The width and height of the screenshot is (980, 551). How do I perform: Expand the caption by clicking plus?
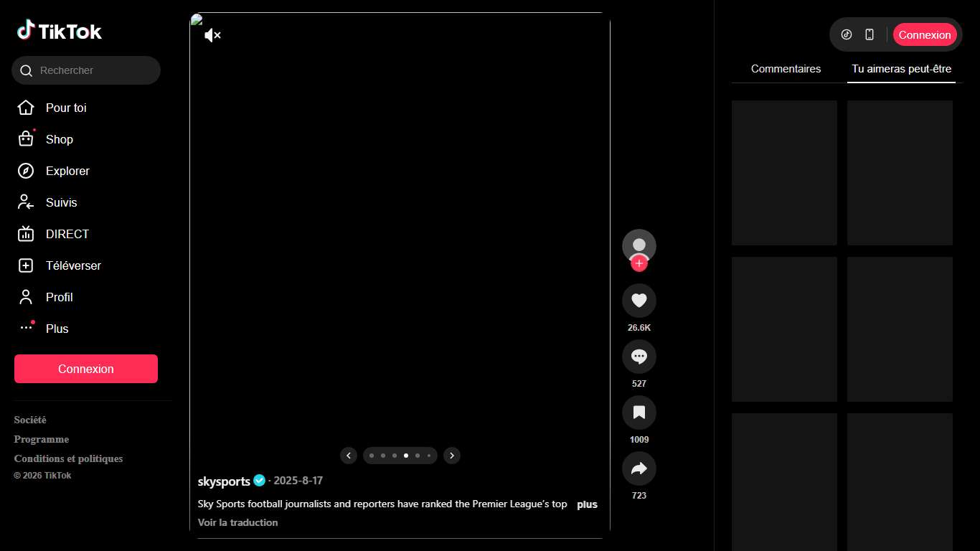click(x=587, y=504)
